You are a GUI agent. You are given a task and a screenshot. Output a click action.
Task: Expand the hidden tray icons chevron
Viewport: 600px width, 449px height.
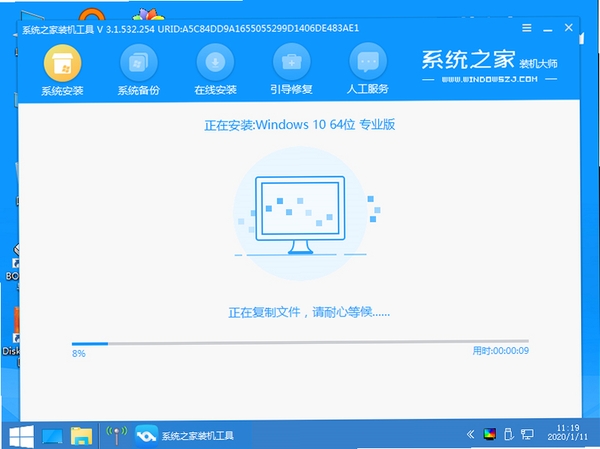click(470, 434)
